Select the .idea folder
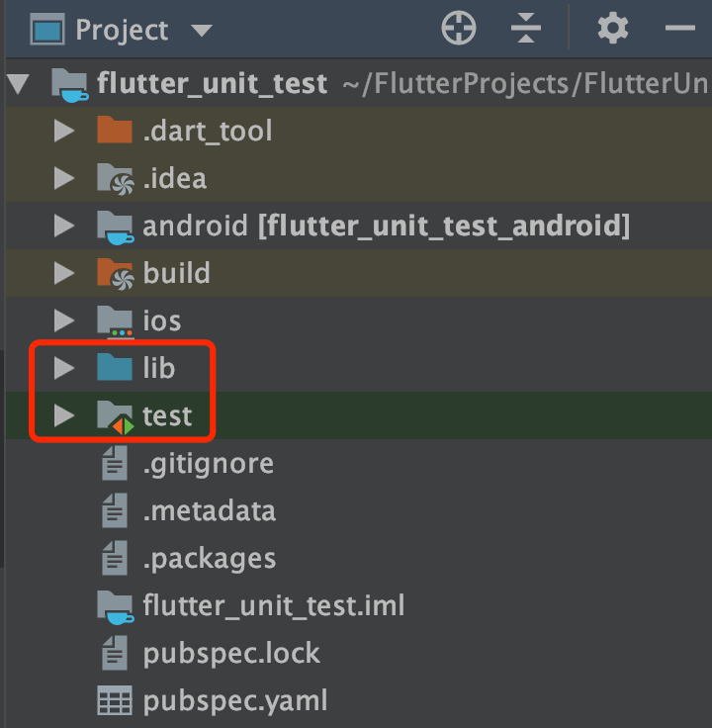Image resolution: width=712 pixels, height=728 pixels. (174, 178)
